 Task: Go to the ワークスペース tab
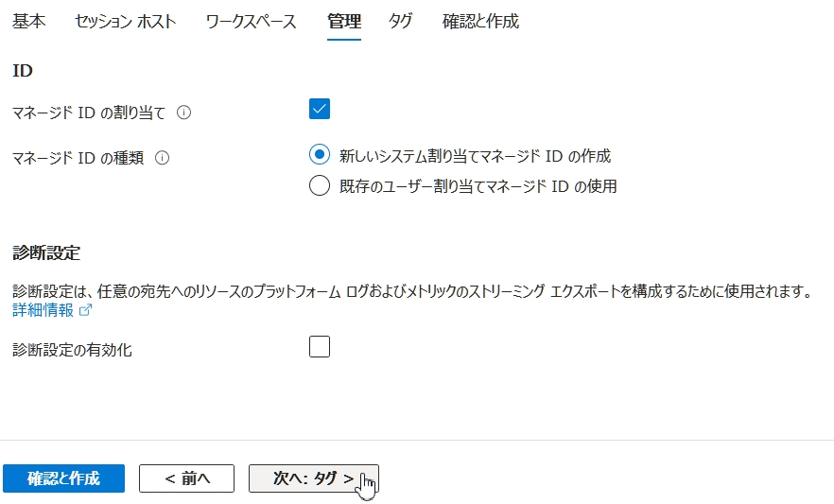click(251, 21)
